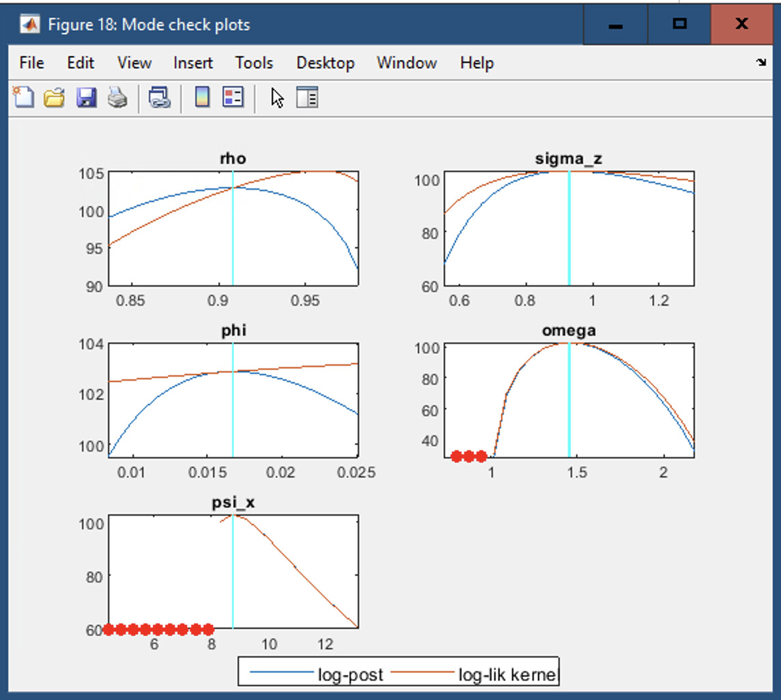The image size is (781, 700).
Task: Open the Property Inspector icon
Action: 307,97
